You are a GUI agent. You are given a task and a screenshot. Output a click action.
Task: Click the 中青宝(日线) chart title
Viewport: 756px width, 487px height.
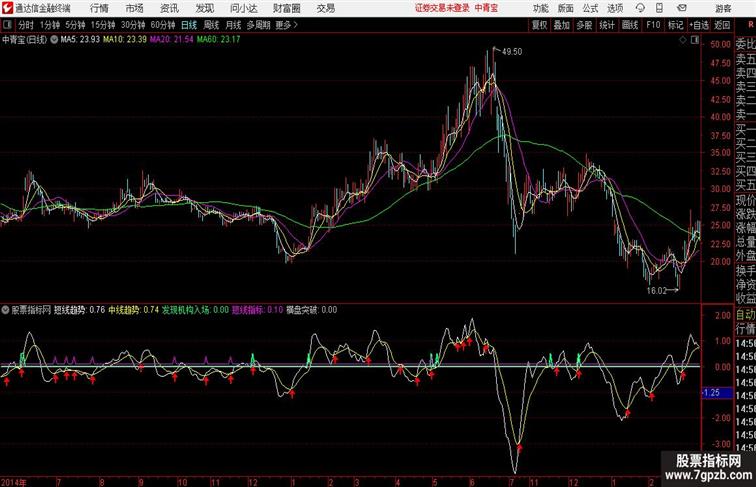click(25, 40)
